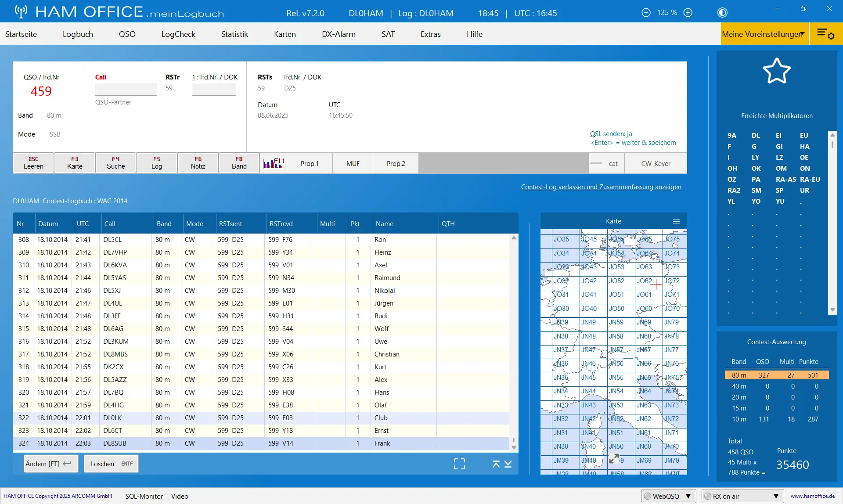Click F6 Notiz button
Screen dimensions: 843x504
point(198,163)
